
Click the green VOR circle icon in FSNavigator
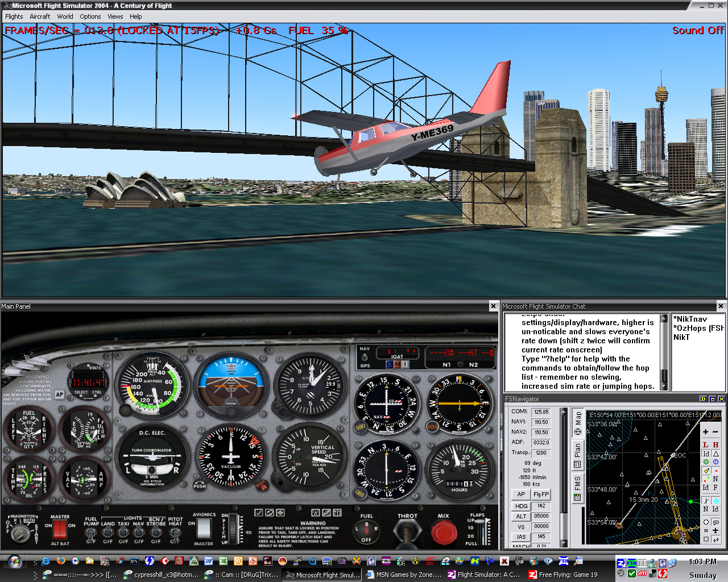point(706,462)
